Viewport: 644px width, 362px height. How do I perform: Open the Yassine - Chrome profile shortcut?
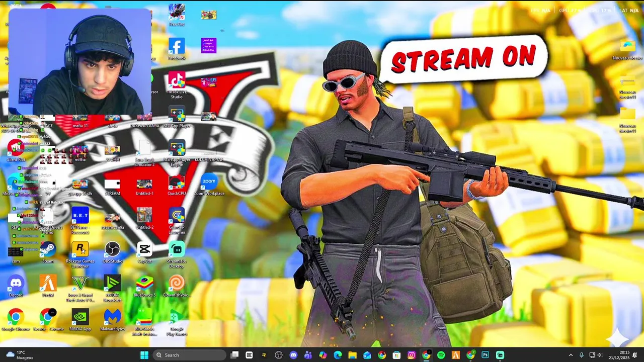[x=48, y=320]
